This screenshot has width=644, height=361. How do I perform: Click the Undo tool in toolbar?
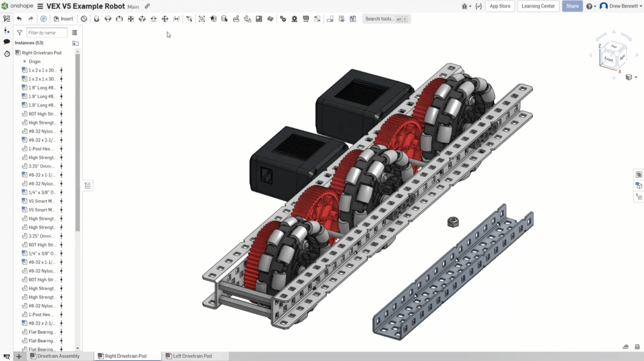[19, 19]
